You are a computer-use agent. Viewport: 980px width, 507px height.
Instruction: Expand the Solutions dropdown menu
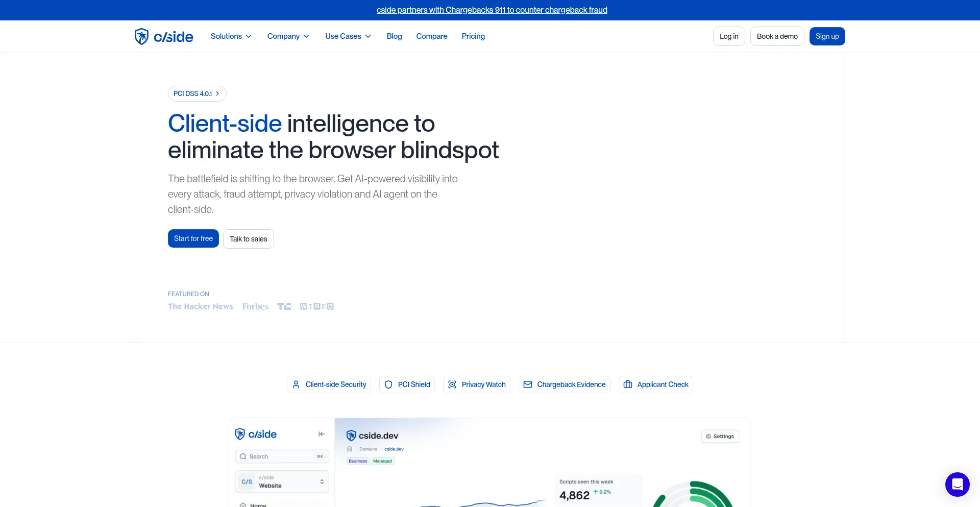click(x=231, y=36)
